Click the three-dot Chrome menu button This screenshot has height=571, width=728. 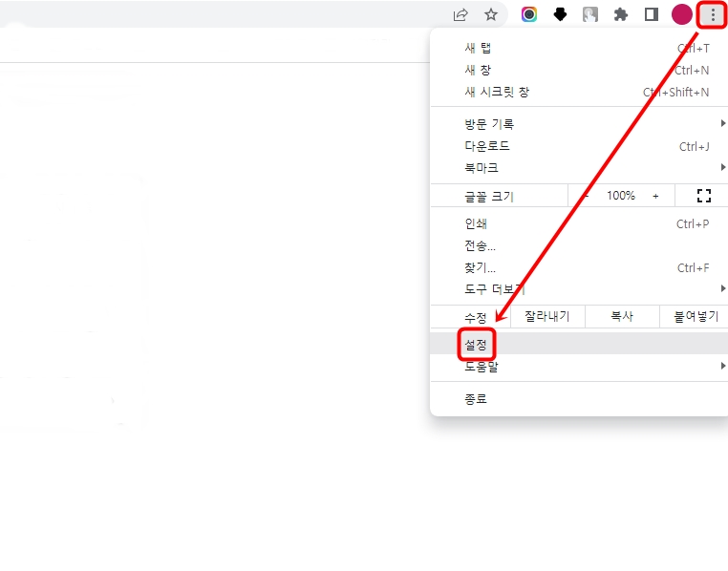(x=713, y=15)
